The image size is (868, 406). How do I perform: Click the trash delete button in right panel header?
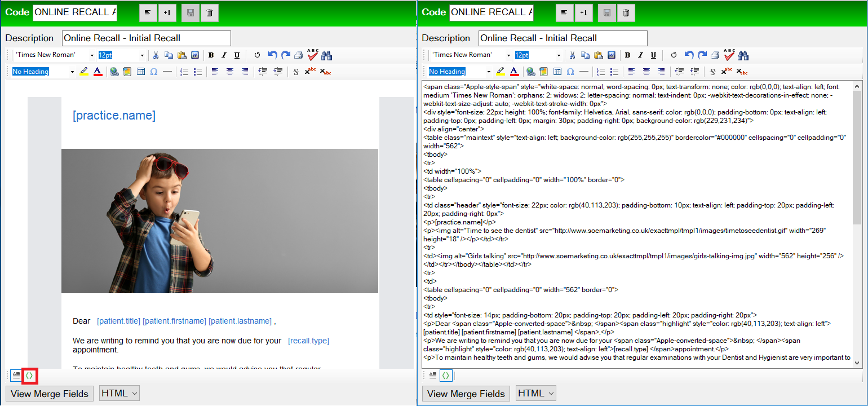pyautogui.click(x=626, y=12)
